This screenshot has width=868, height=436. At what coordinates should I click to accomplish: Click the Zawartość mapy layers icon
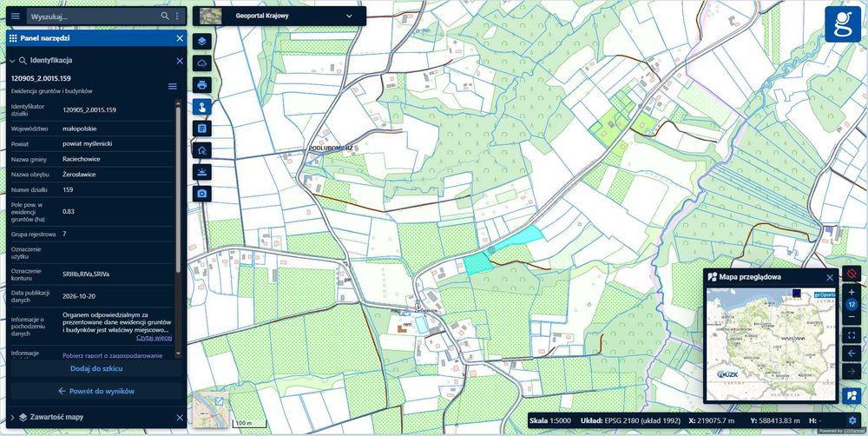pos(23,417)
